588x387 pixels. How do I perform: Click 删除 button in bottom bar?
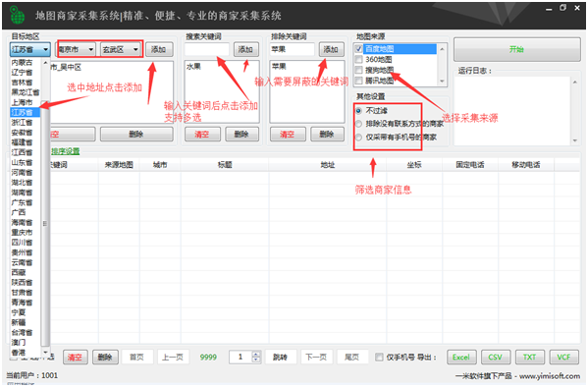pyautogui.click(x=105, y=357)
